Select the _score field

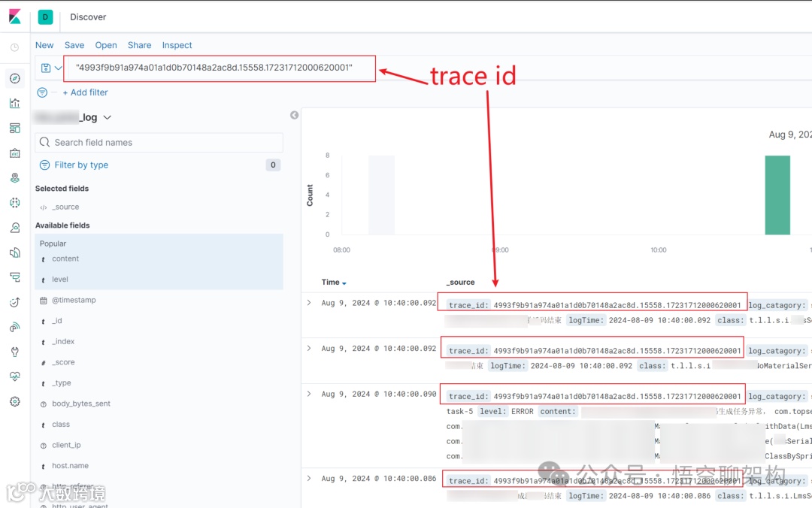tap(63, 362)
